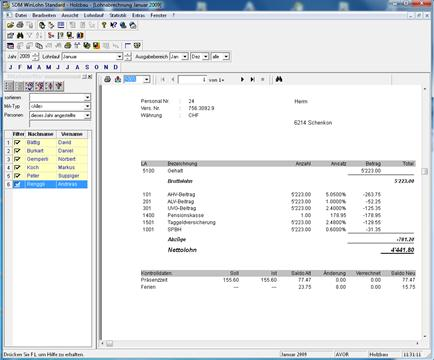Image resolution: width=434 pixels, height=360 pixels.
Task: Click the export report icon beside printer
Action: 118,79
